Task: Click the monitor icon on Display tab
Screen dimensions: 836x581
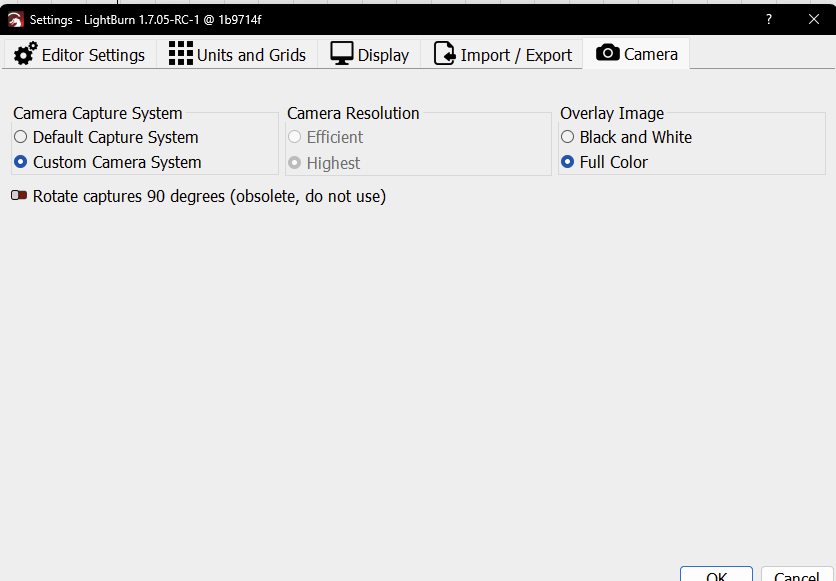Action: pos(342,54)
